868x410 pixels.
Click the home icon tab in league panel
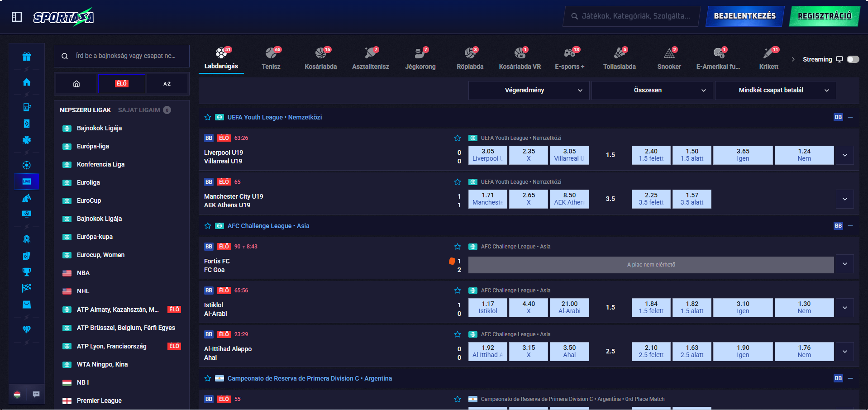pos(76,84)
